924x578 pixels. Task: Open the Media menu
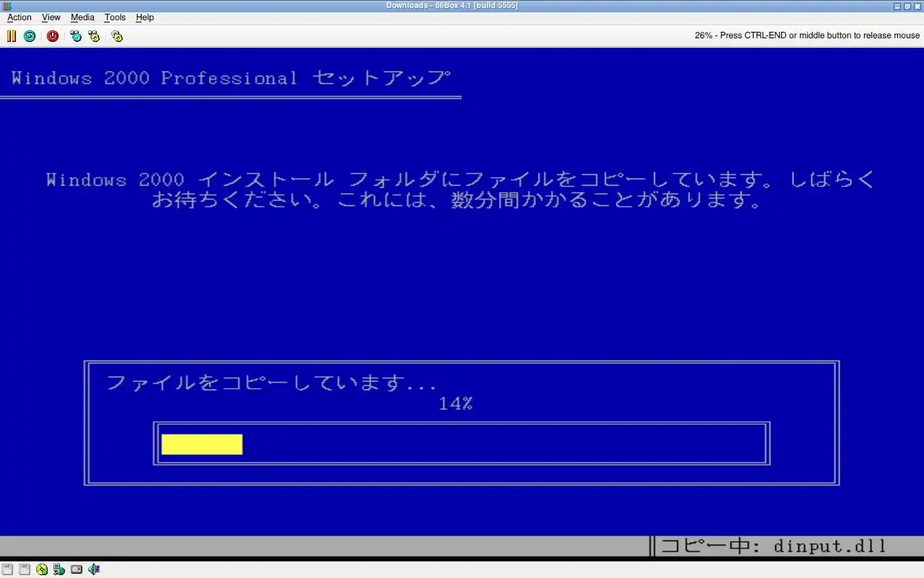point(82,17)
